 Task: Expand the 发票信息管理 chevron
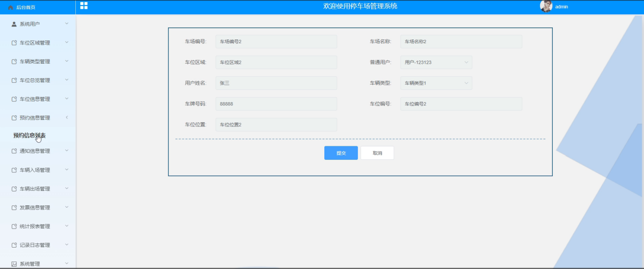tap(67, 207)
